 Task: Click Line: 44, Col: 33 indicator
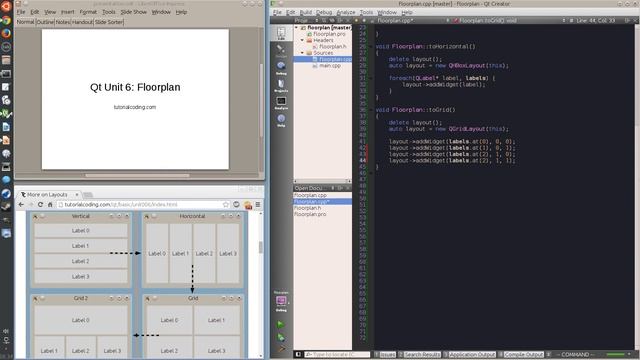(x=596, y=20)
